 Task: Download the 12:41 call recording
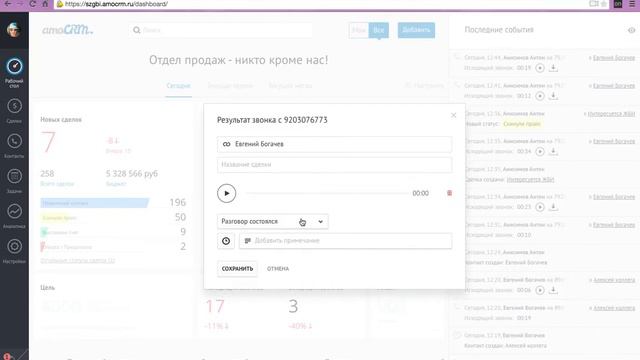(553, 96)
